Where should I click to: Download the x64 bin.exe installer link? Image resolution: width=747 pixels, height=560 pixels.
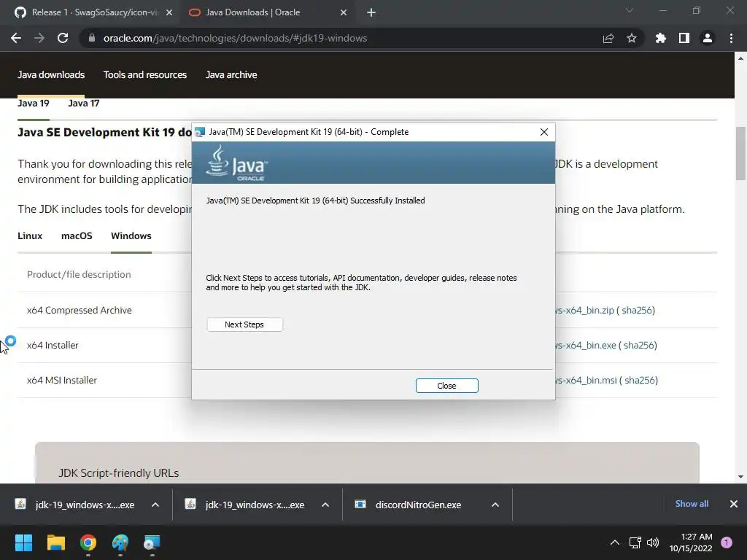[x=586, y=345]
